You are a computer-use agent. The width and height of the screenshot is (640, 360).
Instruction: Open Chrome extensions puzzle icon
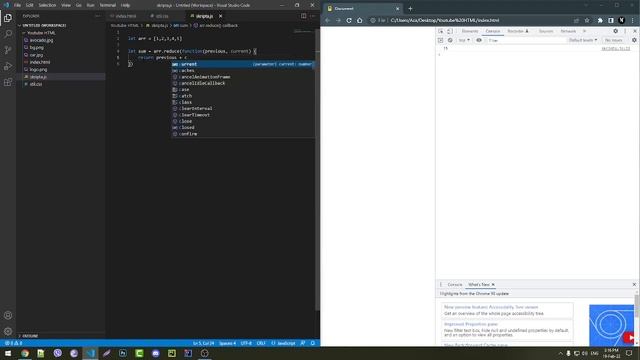coord(600,20)
